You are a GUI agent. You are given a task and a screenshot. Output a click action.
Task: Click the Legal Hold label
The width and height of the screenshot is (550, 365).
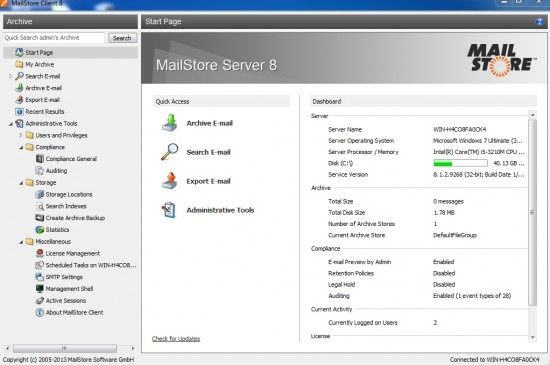coord(341,284)
